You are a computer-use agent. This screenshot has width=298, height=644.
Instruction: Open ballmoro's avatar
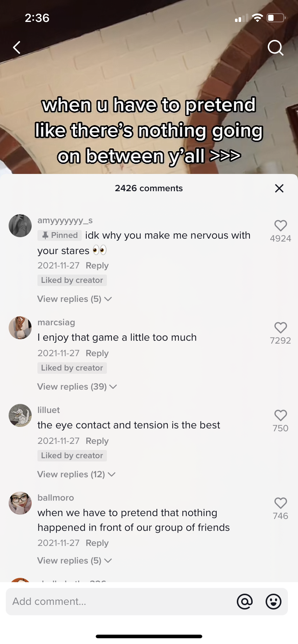(x=20, y=503)
